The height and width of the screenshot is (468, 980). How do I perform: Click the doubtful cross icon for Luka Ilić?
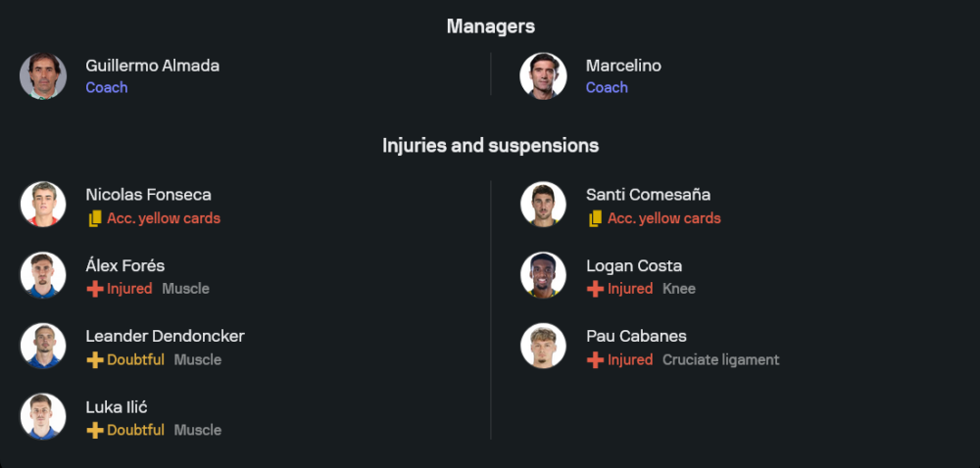(x=94, y=430)
